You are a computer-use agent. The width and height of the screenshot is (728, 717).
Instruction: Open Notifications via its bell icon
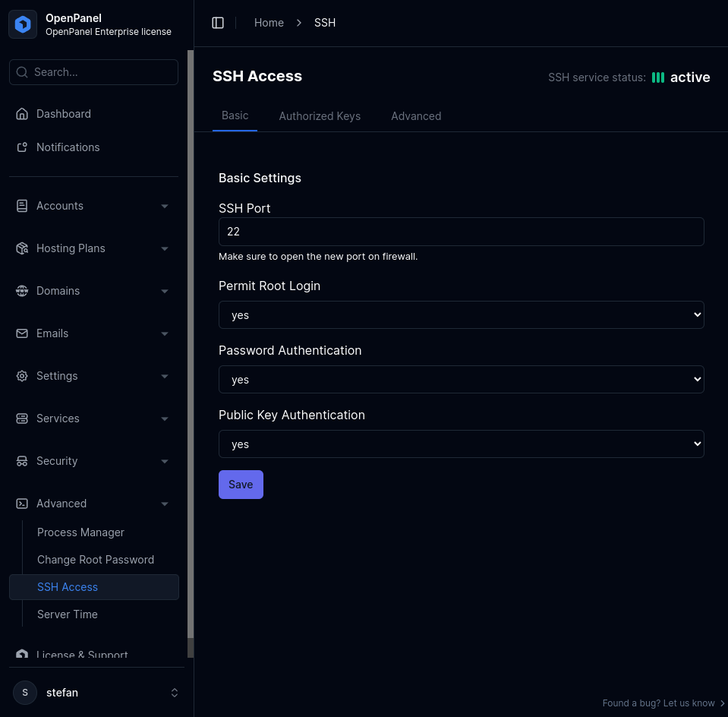pos(22,147)
